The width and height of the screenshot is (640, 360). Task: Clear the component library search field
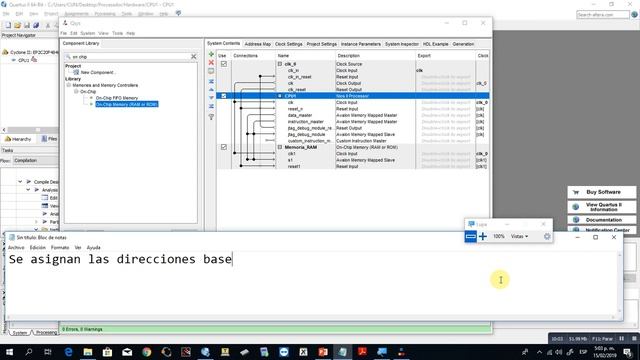193,56
